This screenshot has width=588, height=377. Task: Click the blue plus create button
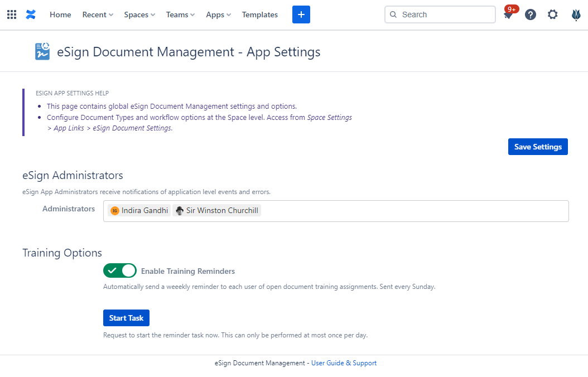point(301,14)
